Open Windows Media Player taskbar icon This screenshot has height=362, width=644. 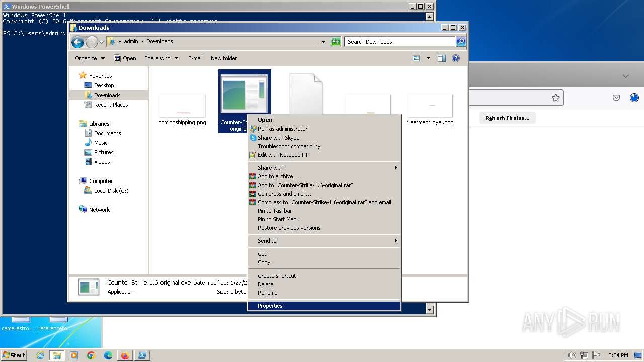pyautogui.click(x=74, y=355)
